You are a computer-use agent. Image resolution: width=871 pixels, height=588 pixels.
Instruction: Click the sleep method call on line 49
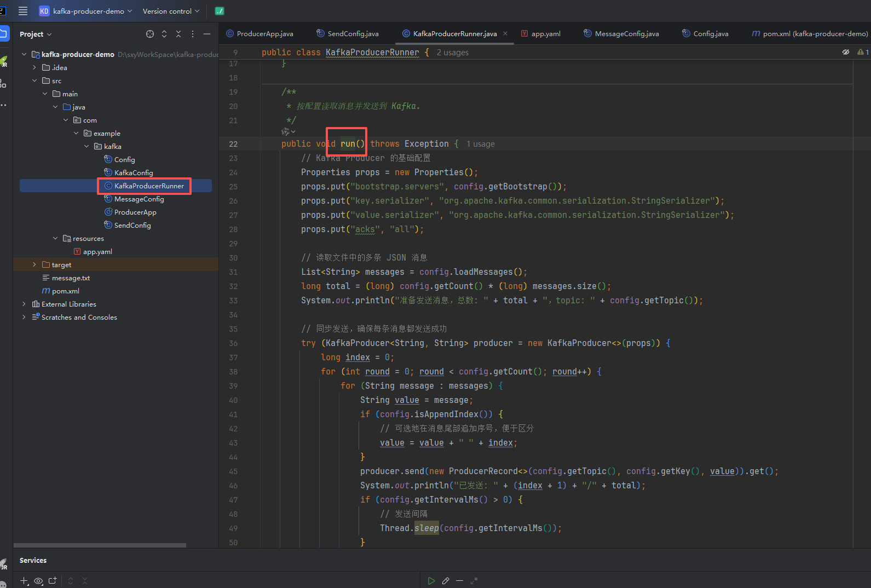pos(426,528)
